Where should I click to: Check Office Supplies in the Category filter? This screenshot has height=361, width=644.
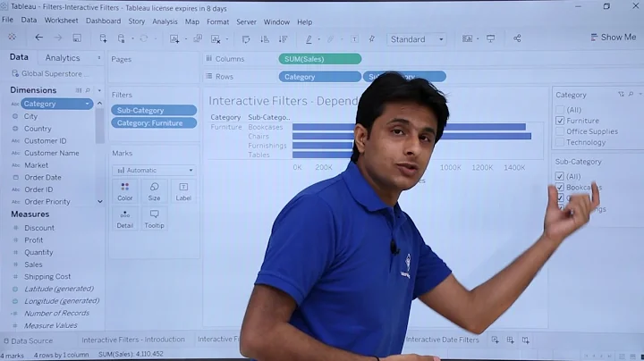(x=560, y=131)
